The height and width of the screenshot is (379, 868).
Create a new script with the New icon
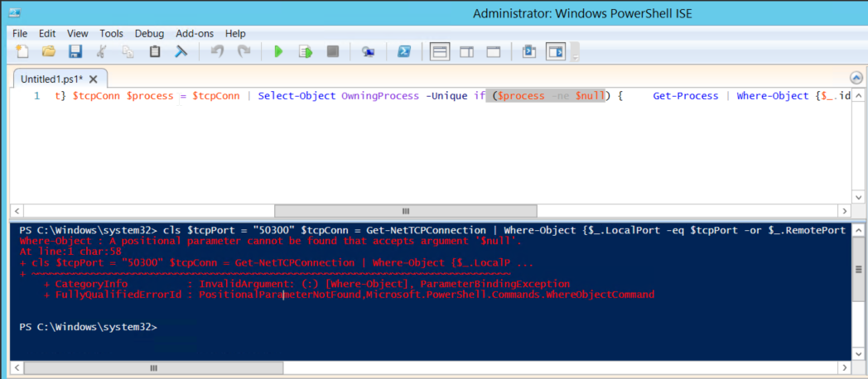coord(22,52)
